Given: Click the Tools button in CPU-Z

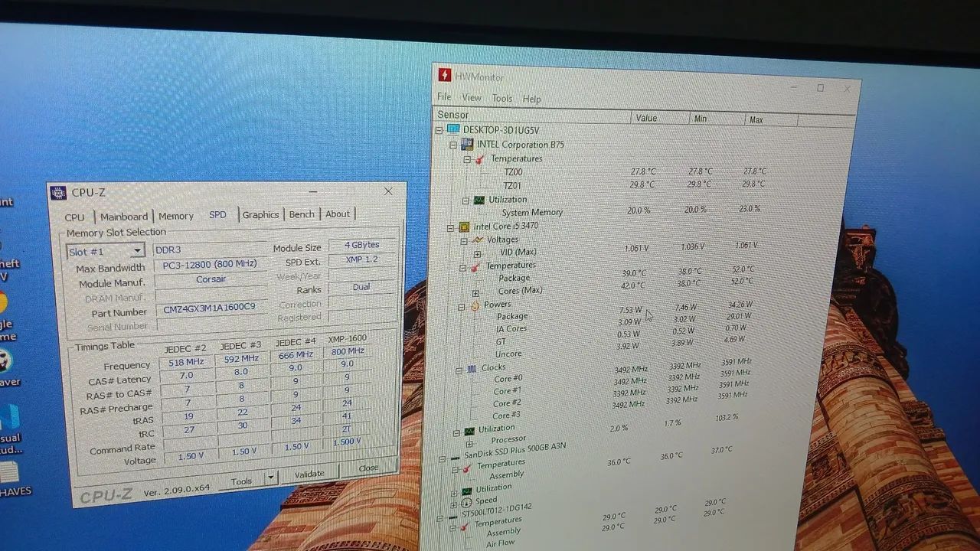Looking at the screenshot, I should tap(241, 481).
